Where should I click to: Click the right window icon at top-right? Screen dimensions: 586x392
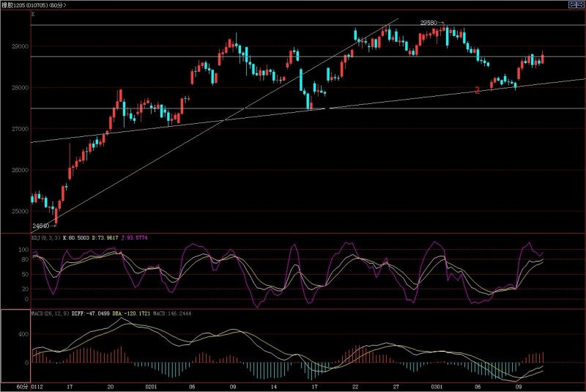580,5
